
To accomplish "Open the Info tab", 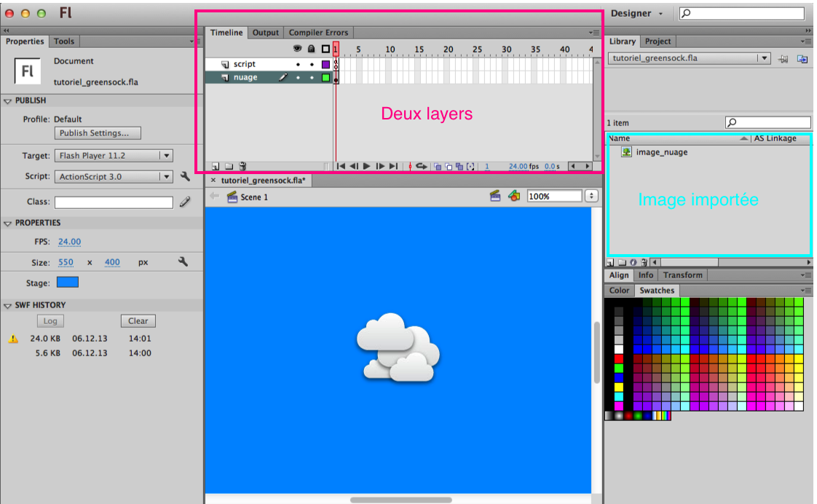I will tap(646, 275).
